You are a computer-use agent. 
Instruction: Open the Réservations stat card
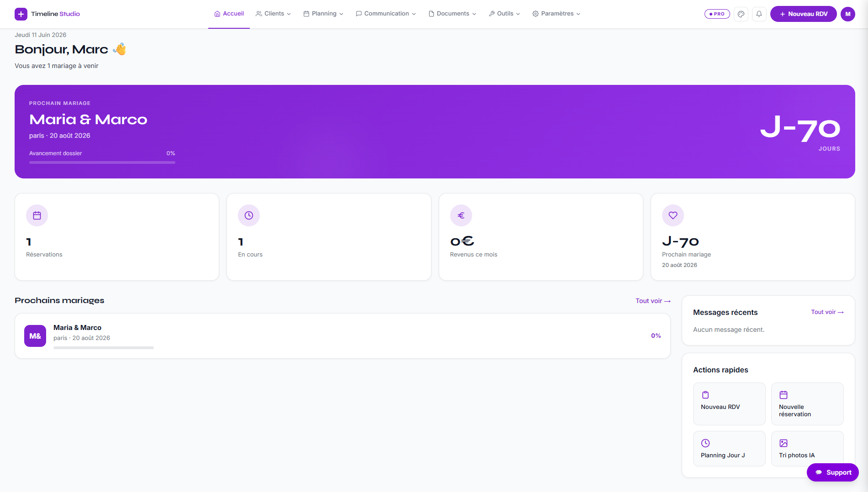[x=117, y=237]
